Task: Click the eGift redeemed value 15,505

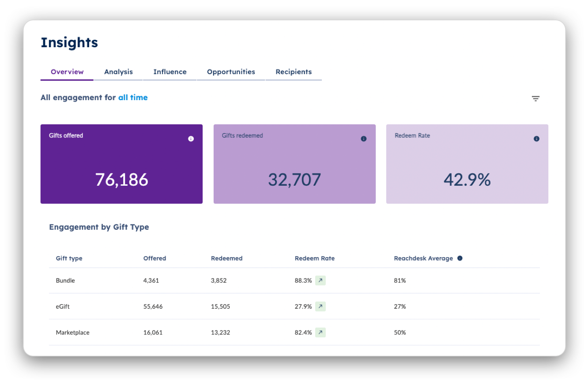Action: click(x=220, y=307)
